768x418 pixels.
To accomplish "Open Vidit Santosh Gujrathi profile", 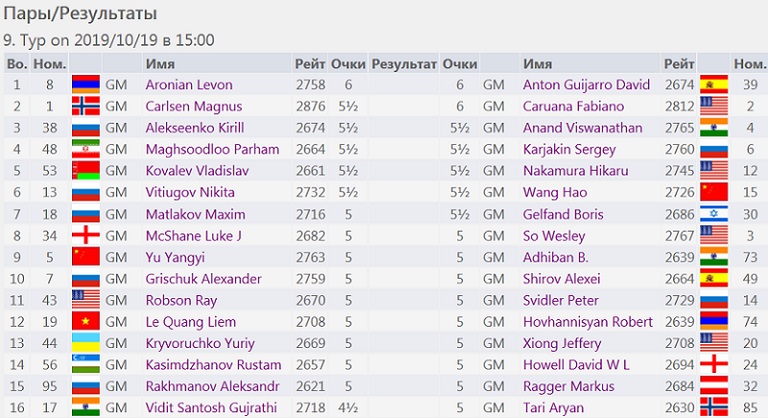I will (x=205, y=408).
